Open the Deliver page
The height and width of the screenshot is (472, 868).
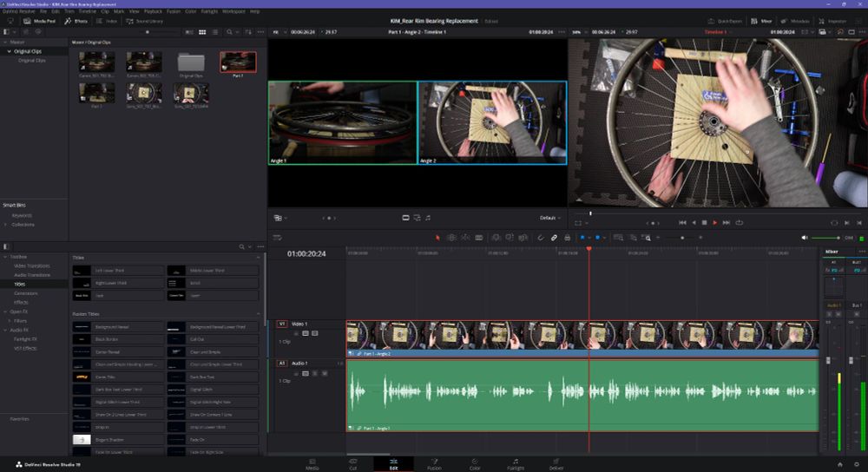(556, 463)
